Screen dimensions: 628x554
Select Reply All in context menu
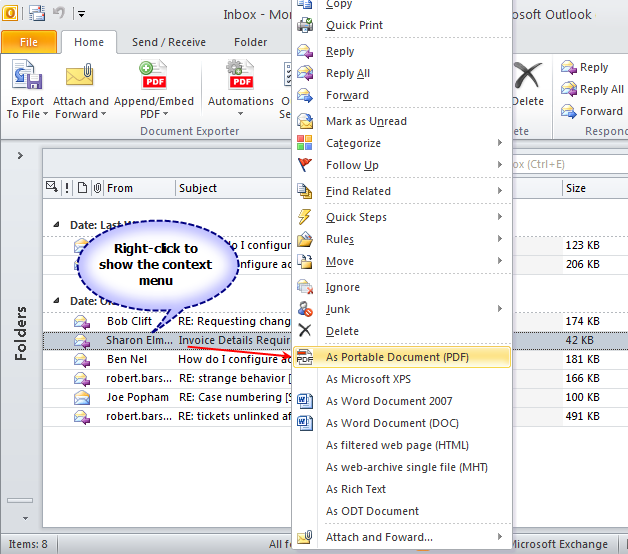click(x=402, y=73)
